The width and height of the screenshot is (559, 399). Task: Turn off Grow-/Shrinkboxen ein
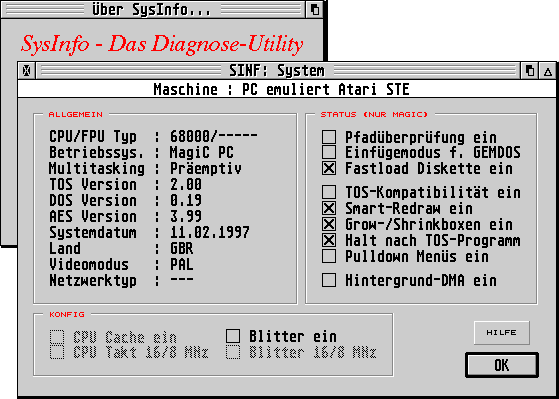(x=329, y=224)
